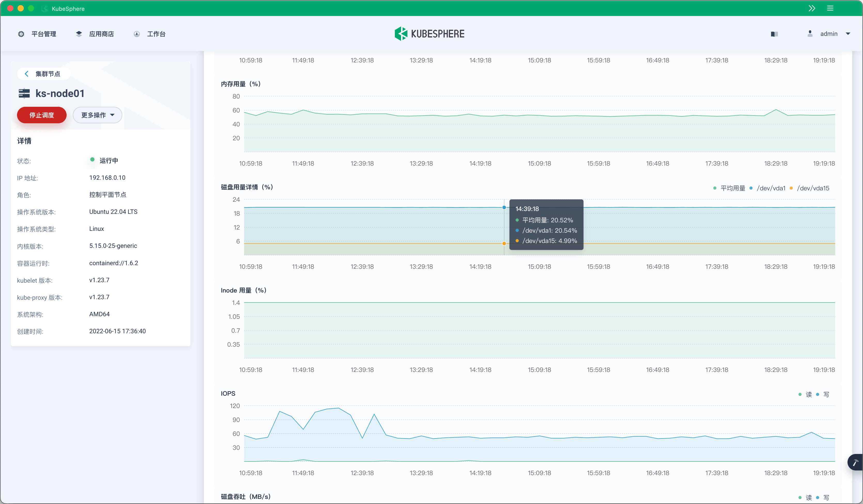Toggle the /dev/vda1 series in 磁盘用量详情 legend
The image size is (863, 504).
[x=771, y=188]
